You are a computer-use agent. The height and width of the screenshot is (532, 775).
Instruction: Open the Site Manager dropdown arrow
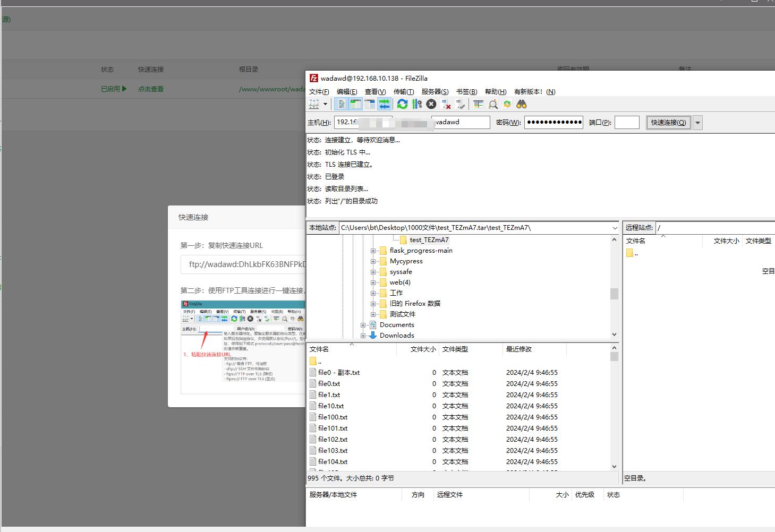tap(325, 104)
